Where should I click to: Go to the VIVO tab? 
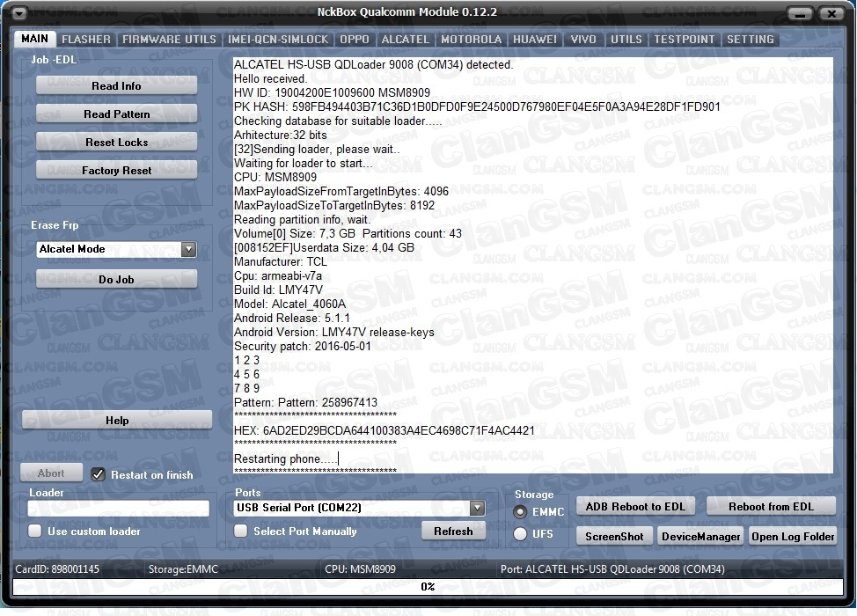coord(583,40)
